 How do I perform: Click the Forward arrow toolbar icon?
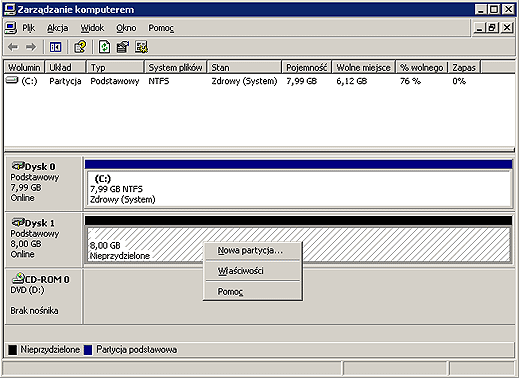[x=31, y=47]
